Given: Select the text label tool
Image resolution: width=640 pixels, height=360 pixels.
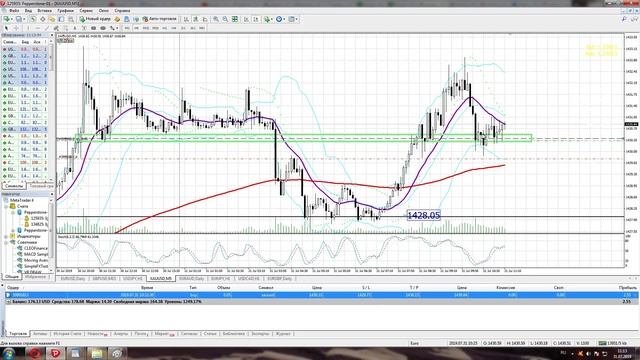Looking at the screenshot, I should coord(84,28).
